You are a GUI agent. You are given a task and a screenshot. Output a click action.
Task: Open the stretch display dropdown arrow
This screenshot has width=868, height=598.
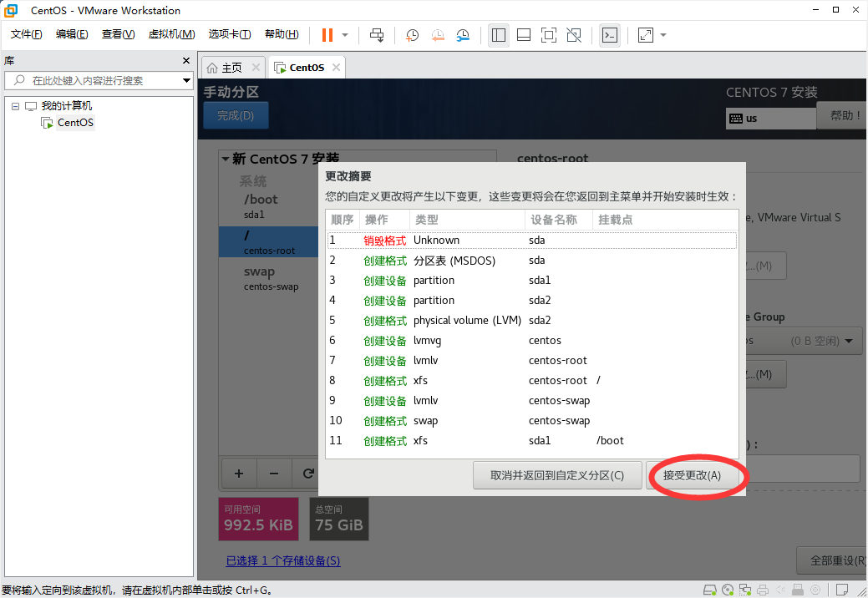coord(663,35)
